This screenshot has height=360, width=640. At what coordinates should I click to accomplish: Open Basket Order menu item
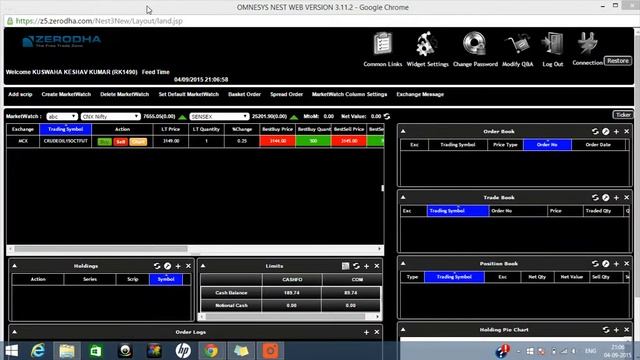point(244,94)
